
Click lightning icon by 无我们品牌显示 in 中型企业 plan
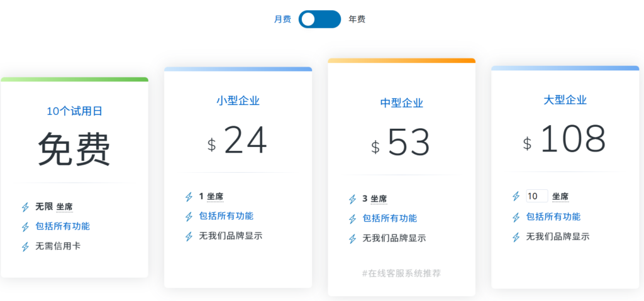coord(352,239)
